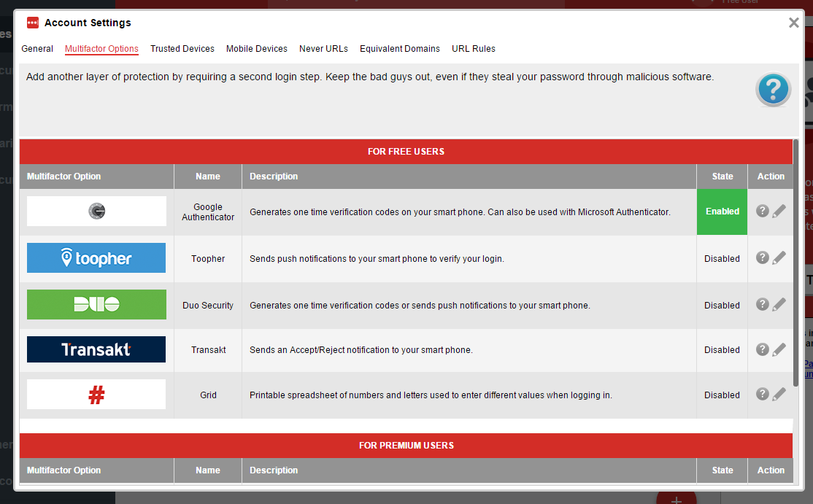This screenshot has width=813, height=504.
Task: Select the Multifactor Options tab
Action: pyautogui.click(x=101, y=49)
